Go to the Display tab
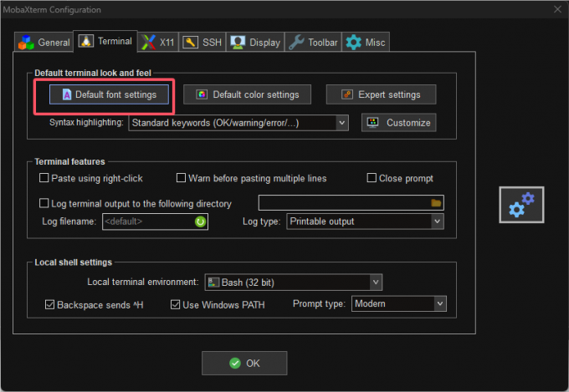The width and height of the screenshot is (569, 392). 255,43
